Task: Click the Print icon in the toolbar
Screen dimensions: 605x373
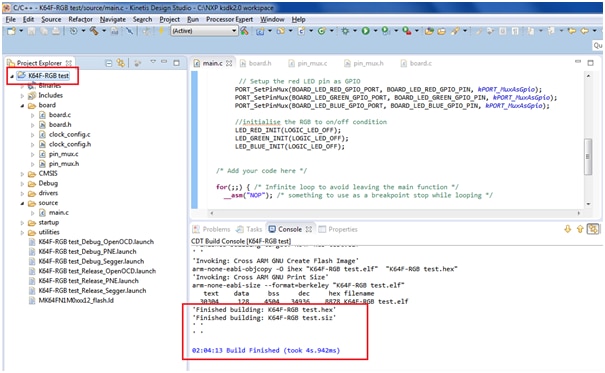Action: pyautogui.click(x=56, y=31)
